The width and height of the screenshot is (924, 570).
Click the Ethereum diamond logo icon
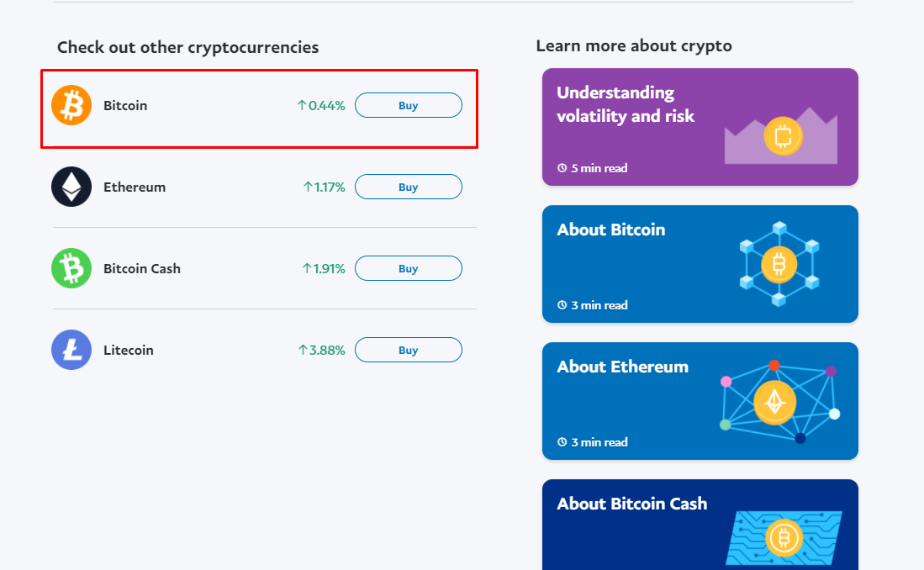tap(71, 187)
